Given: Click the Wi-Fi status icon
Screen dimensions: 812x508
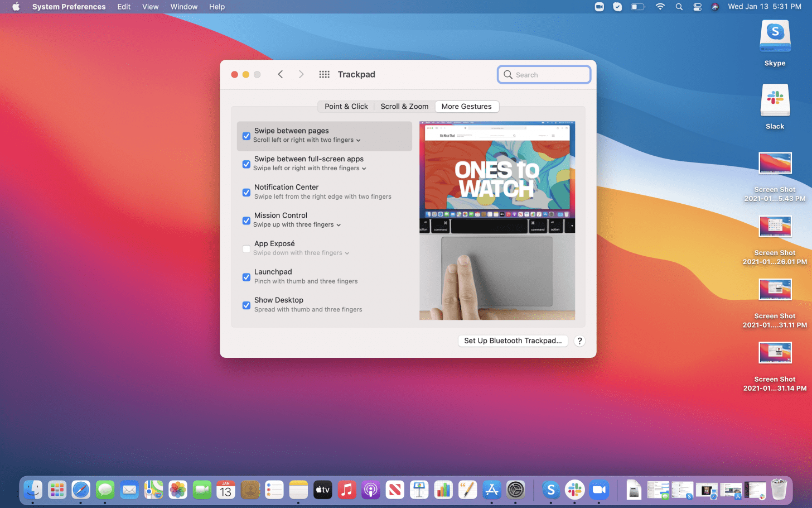Looking at the screenshot, I should 660,7.
